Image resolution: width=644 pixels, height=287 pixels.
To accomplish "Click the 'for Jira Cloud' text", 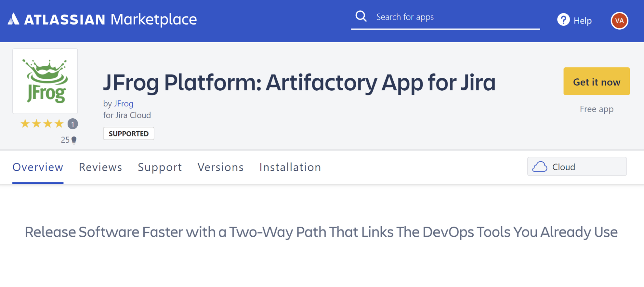I will (127, 115).
